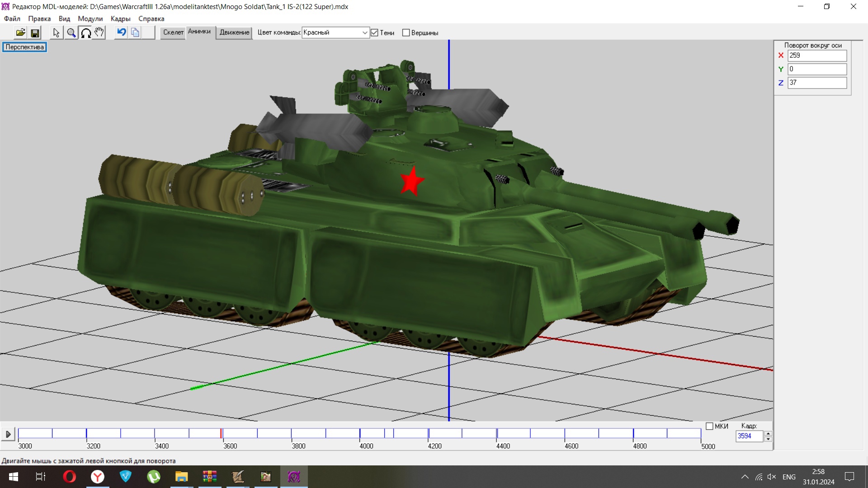Screen dimensions: 868x488
Task: Open the Кадры menu
Action: click(120, 19)
